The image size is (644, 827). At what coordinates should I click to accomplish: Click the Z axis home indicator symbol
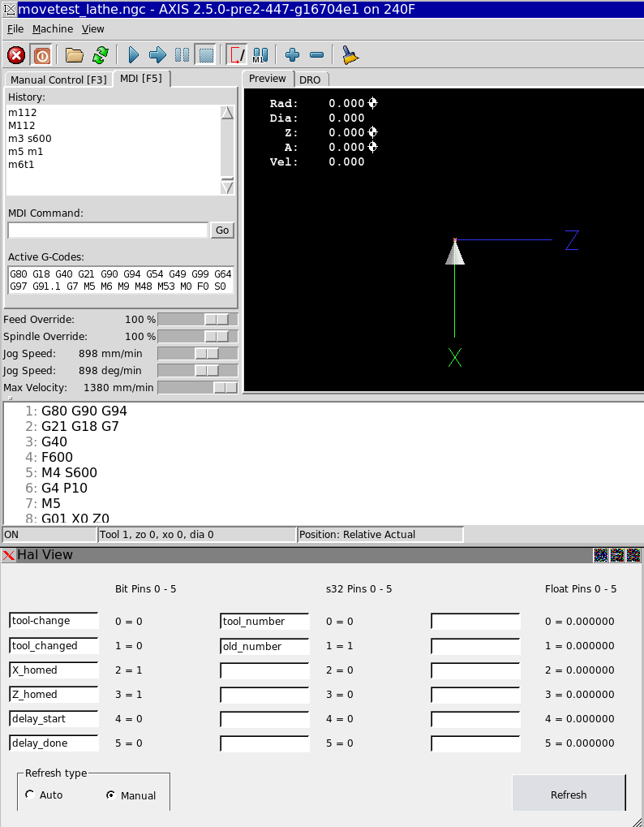tap(372, 132)
